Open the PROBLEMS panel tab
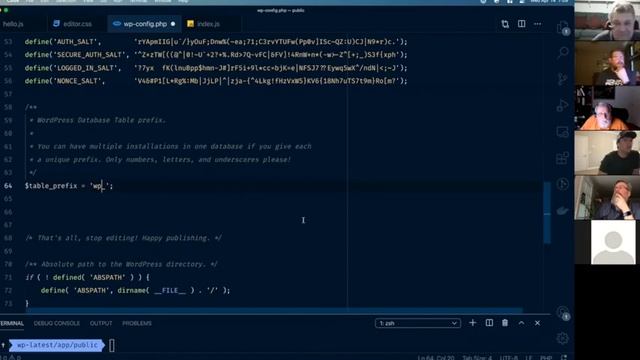This screenshot has height=360, width=640. (137, 323)
